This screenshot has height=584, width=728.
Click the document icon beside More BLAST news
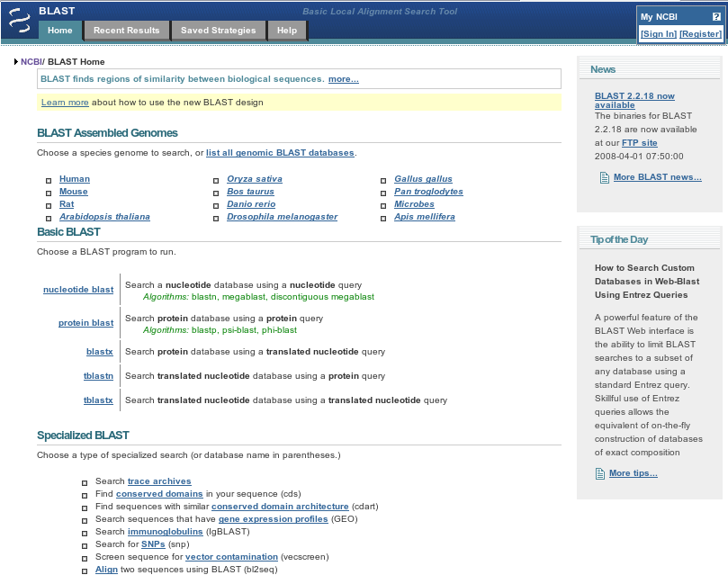605,177
